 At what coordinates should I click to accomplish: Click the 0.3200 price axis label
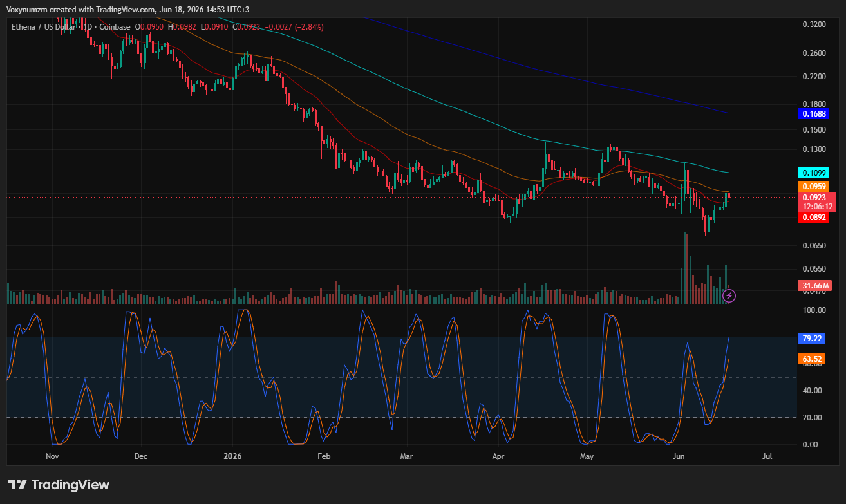point(814,24)
